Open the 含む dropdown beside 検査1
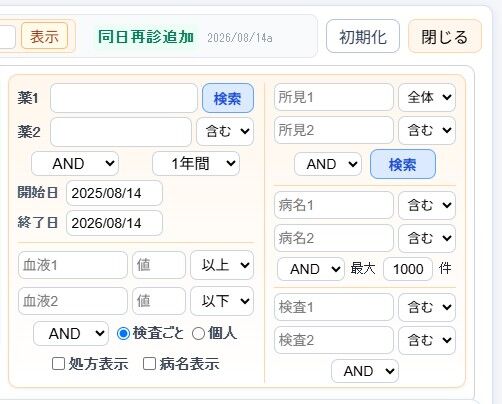Image resolution: width=502 pixels, height=404 pixels. click(x=427, y=307)
